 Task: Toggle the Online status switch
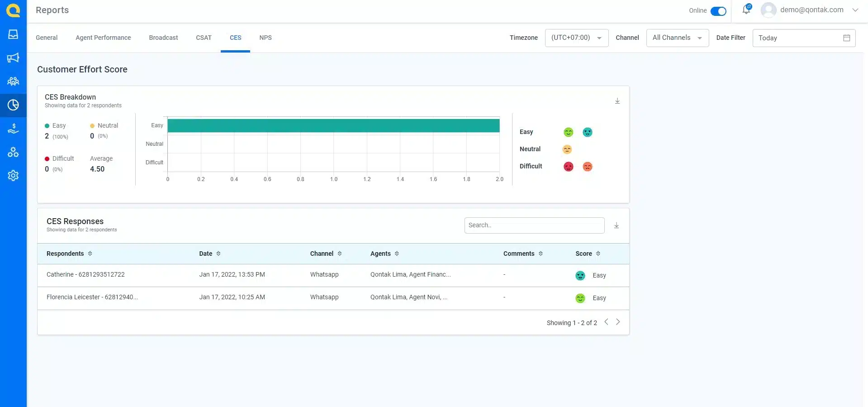718,11
